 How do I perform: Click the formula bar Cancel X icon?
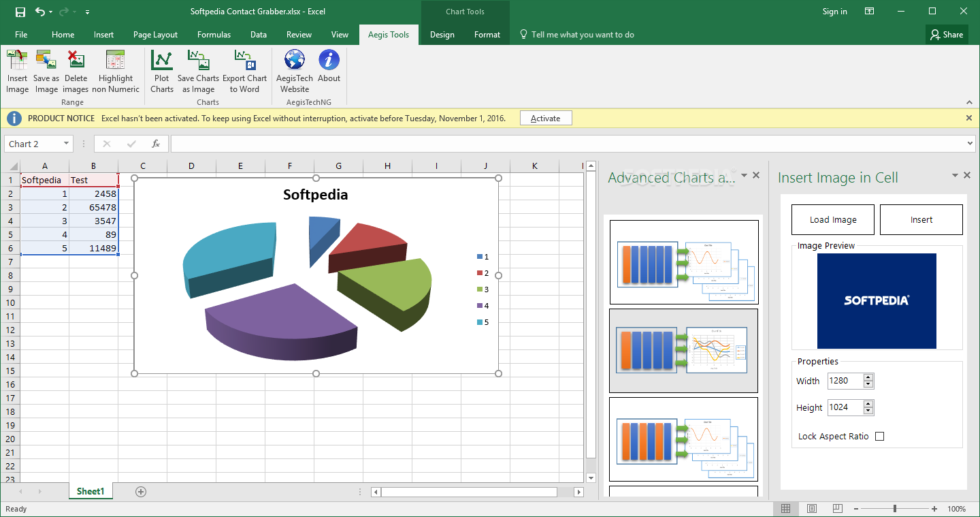107,144
